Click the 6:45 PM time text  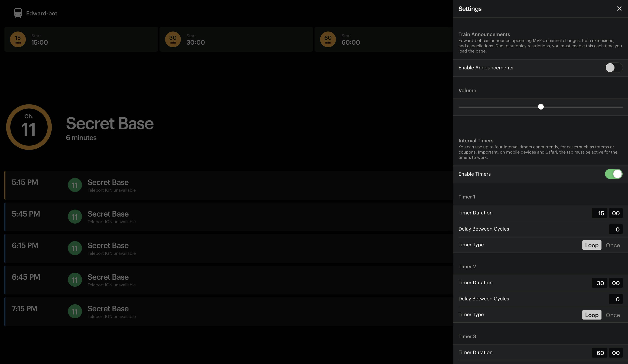click(26, 277)
